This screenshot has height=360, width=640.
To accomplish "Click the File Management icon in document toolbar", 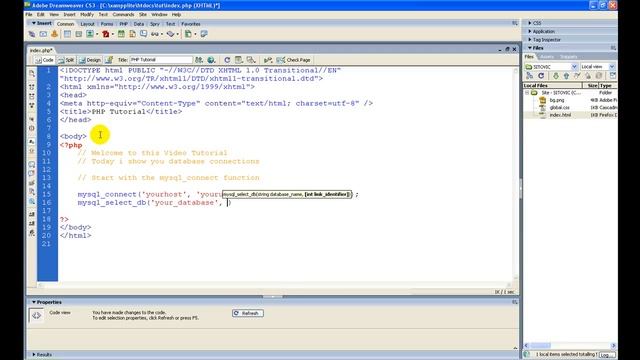I will click(199, 60).
